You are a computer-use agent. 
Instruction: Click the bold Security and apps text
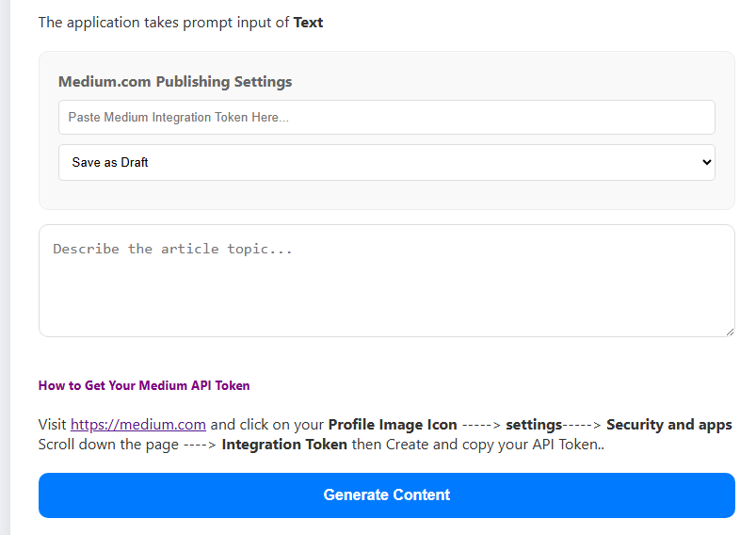(x=668, y=425)
